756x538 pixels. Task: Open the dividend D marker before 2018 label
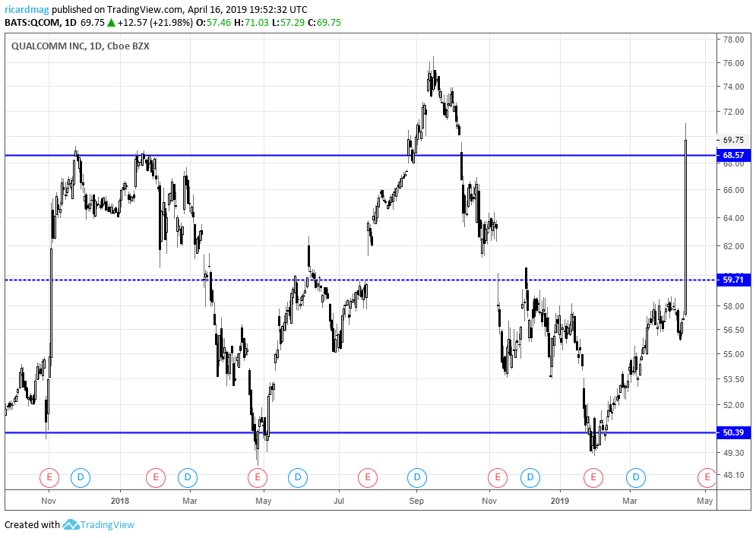tap(81, 478)
